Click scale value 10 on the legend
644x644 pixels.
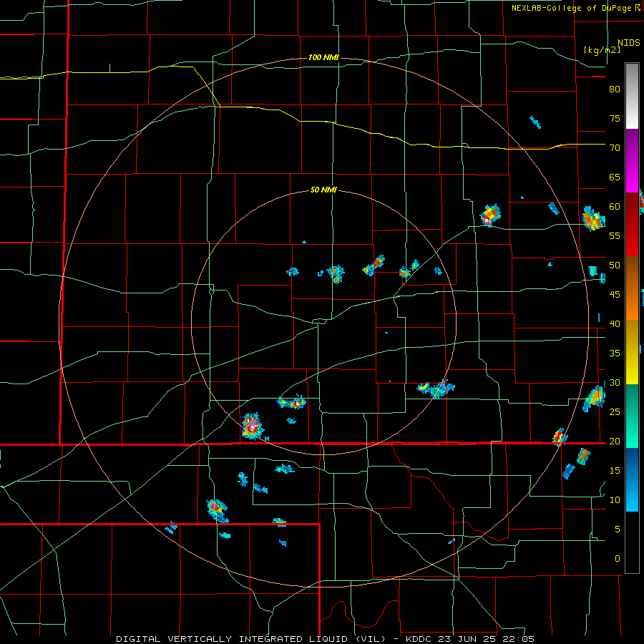coord(615,500)
